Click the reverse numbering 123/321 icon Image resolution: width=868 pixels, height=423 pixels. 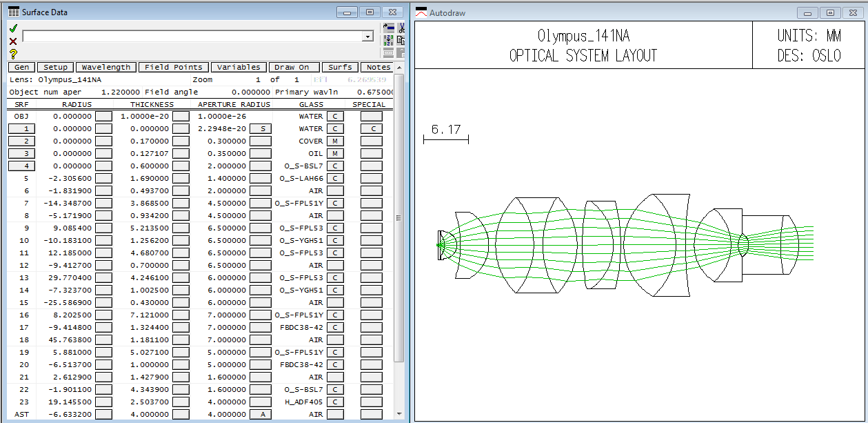point(388,40)
